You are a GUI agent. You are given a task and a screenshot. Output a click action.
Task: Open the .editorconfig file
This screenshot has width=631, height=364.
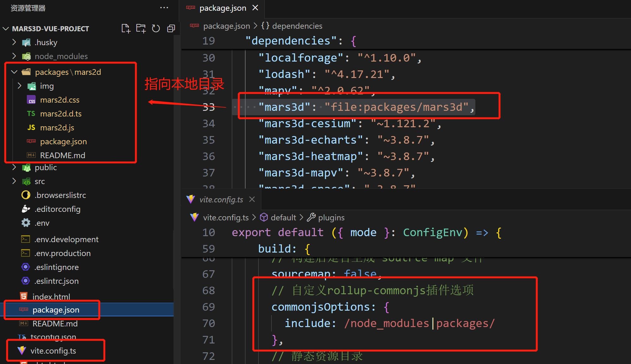coord(57,209)
